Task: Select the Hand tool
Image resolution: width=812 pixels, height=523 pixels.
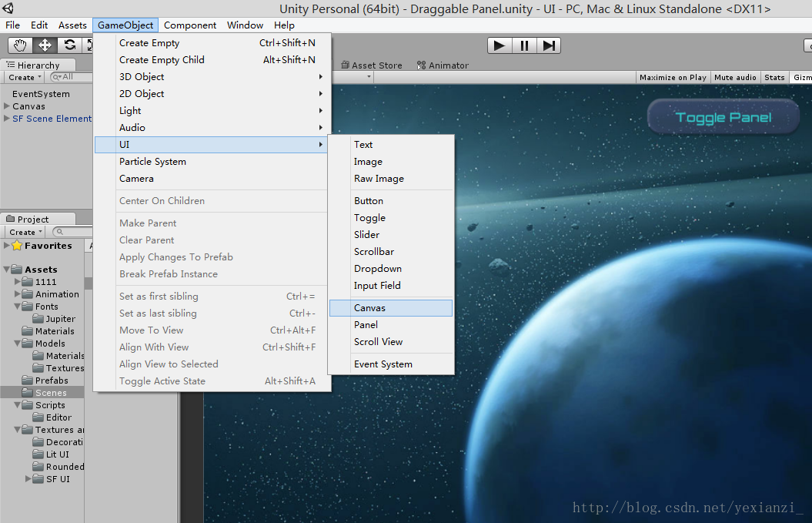Action: 20,45
